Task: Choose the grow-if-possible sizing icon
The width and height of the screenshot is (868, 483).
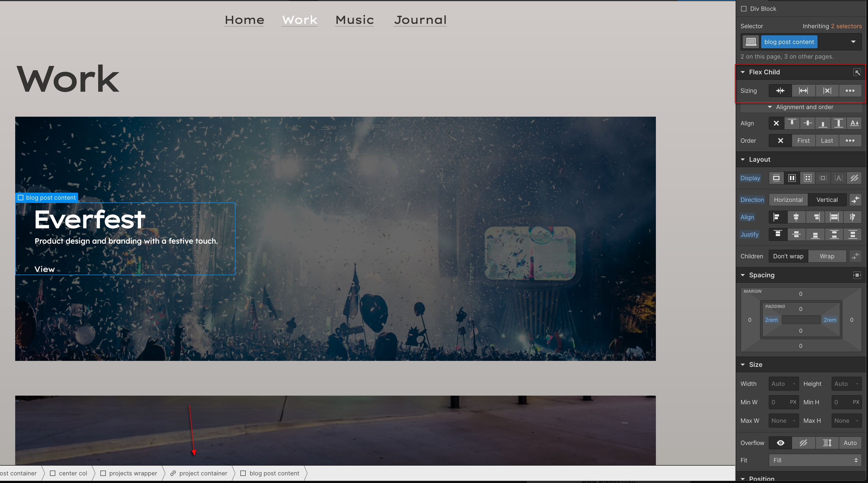Action: click(803, 91)
